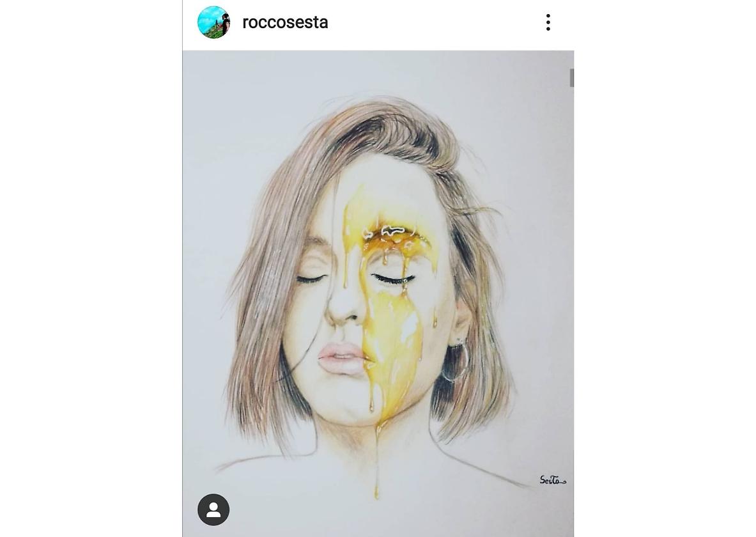Click the post header bar beside the username
756x537 pixels.
point(434,22)
